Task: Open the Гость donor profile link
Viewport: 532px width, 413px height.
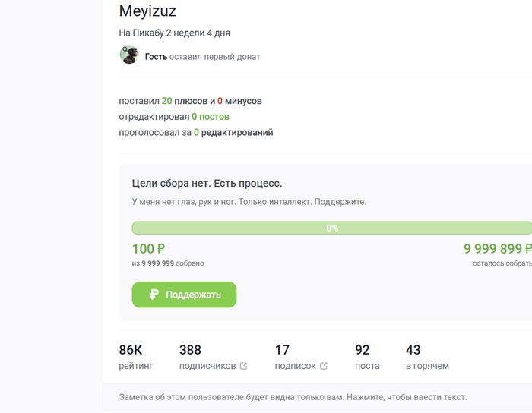Action: (x=156, y=57)
